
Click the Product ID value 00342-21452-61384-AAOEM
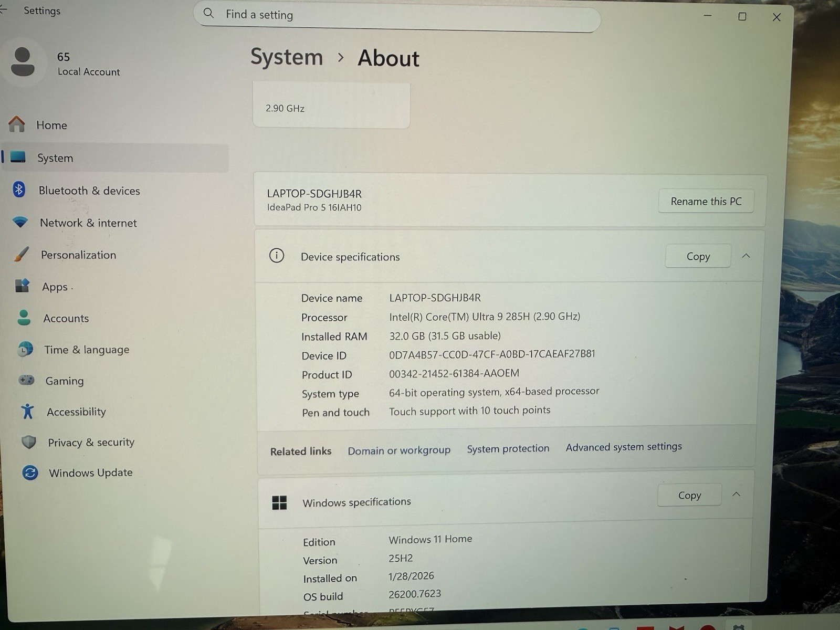[454, 373]
